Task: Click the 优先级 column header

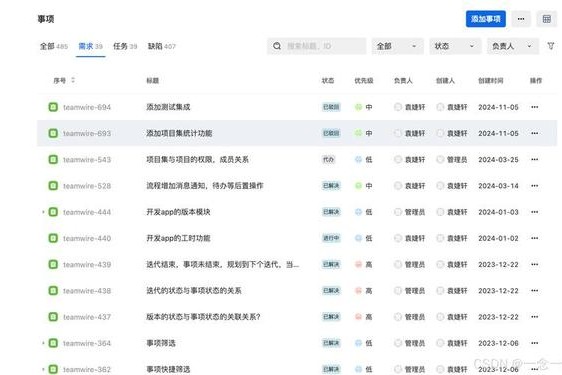Action: pyautogui.click(x=364, y=80)
